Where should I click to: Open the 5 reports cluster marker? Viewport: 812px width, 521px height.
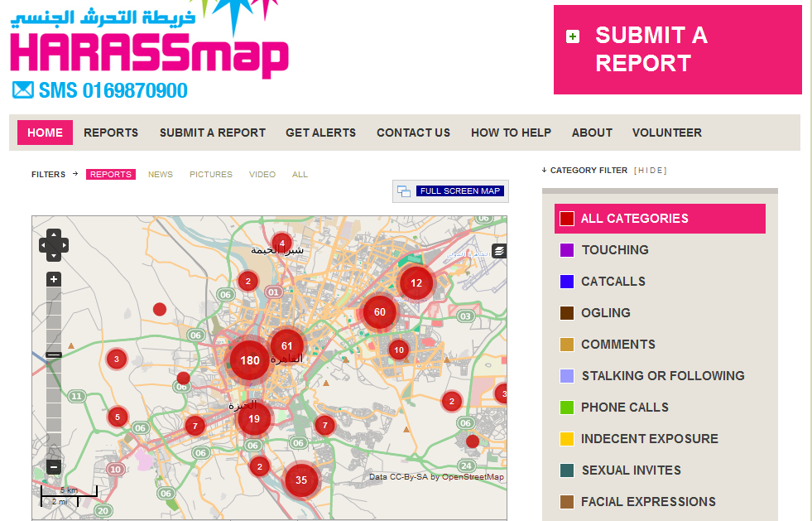coord(118,417)
